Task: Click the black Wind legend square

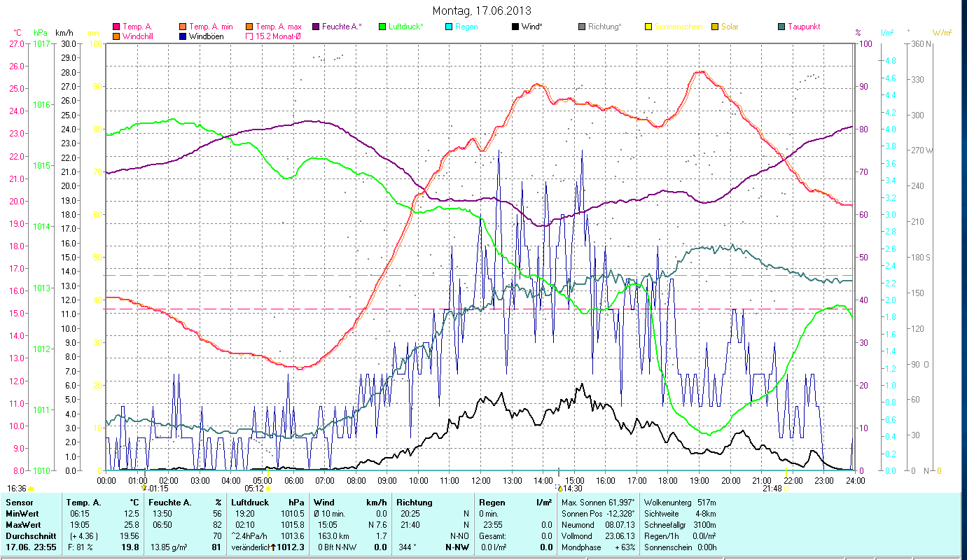Action: [x=515, y=27]
